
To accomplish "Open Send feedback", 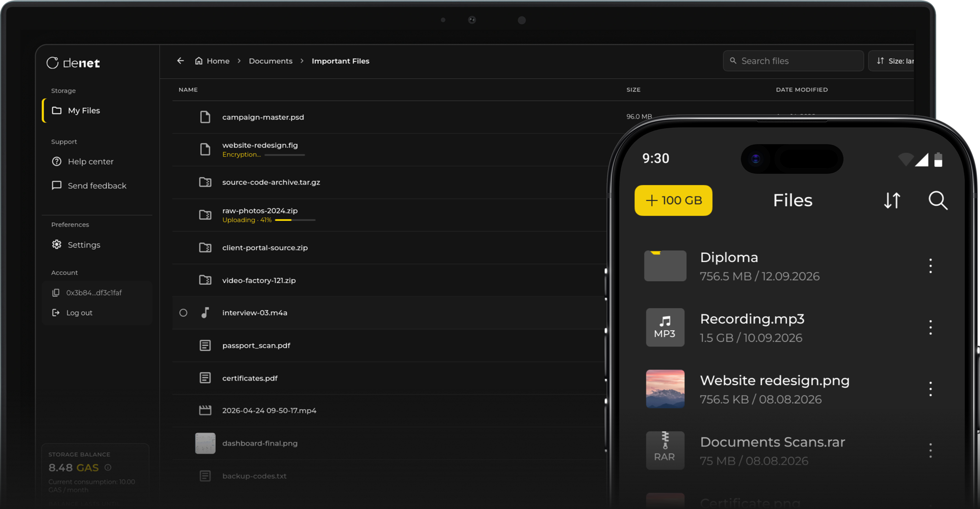I will 89,186.
